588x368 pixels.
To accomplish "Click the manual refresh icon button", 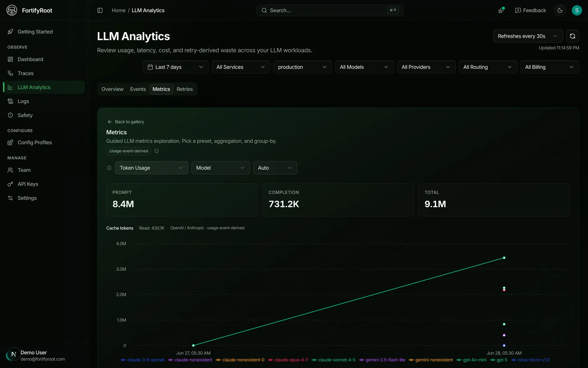I will (572, 36).
